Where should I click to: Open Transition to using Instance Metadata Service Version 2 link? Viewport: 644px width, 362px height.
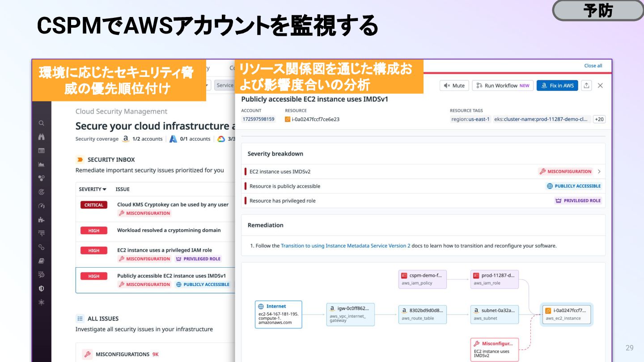click(x=345, y=246)
